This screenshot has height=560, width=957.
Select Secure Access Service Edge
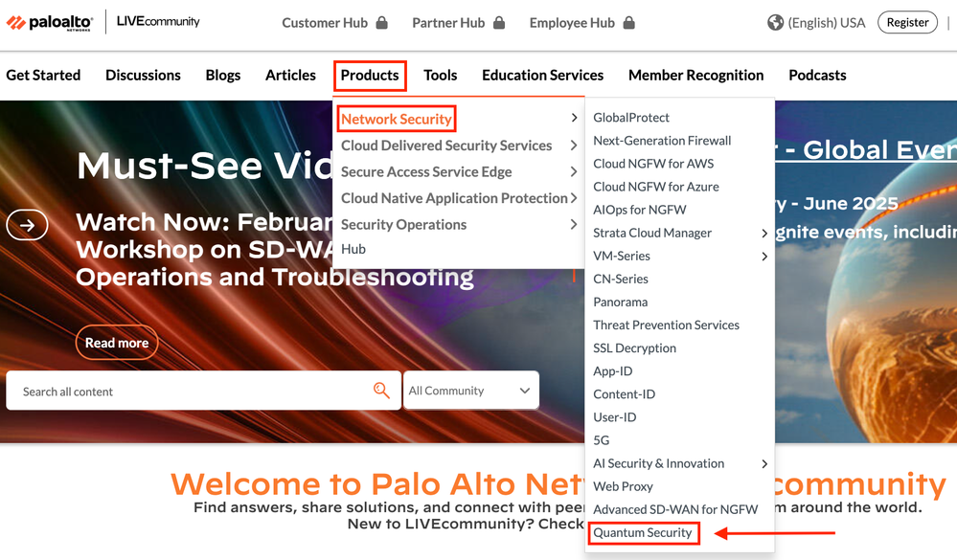click(426, 172)
